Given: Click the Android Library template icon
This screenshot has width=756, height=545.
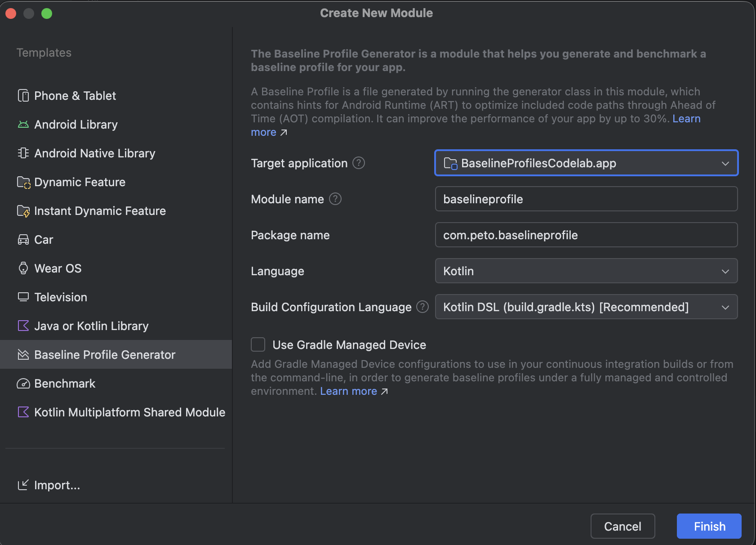Looking at the screenshot, I should coord(23,125).
